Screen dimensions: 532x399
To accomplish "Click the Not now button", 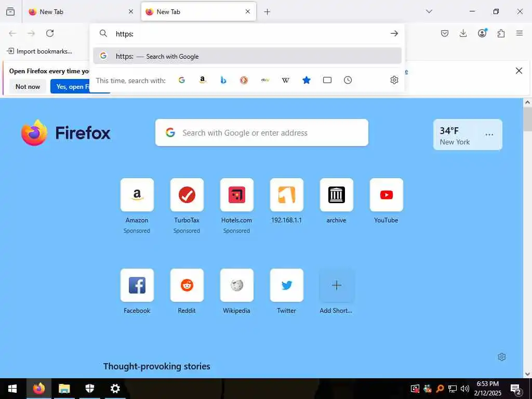I will coord(28,87).
